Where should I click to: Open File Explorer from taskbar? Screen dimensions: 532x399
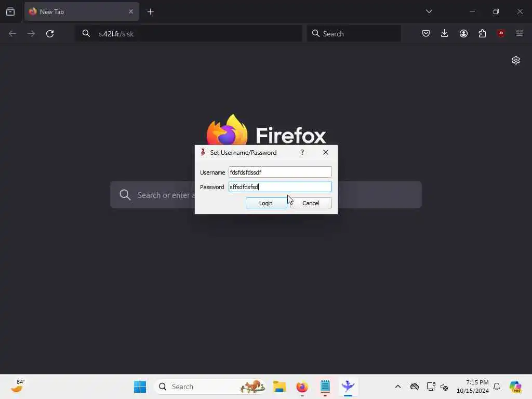[x=280, y=387]
